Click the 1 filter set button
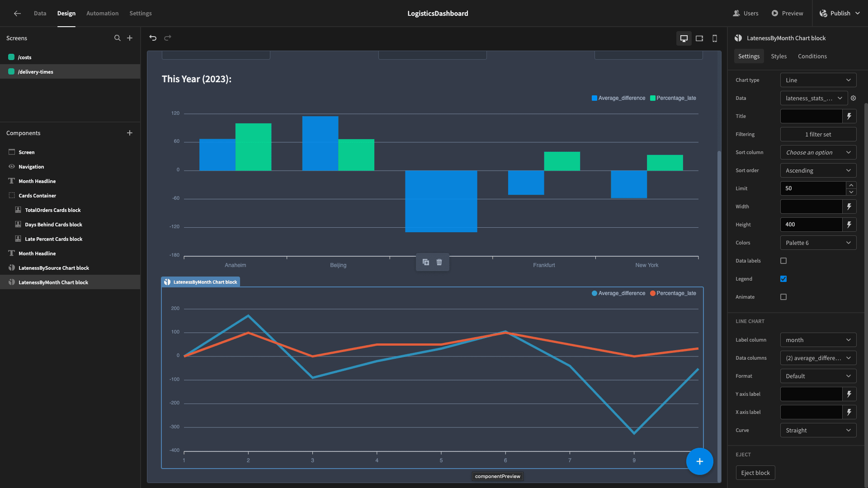The image size is (868, 488). (818, 134)
